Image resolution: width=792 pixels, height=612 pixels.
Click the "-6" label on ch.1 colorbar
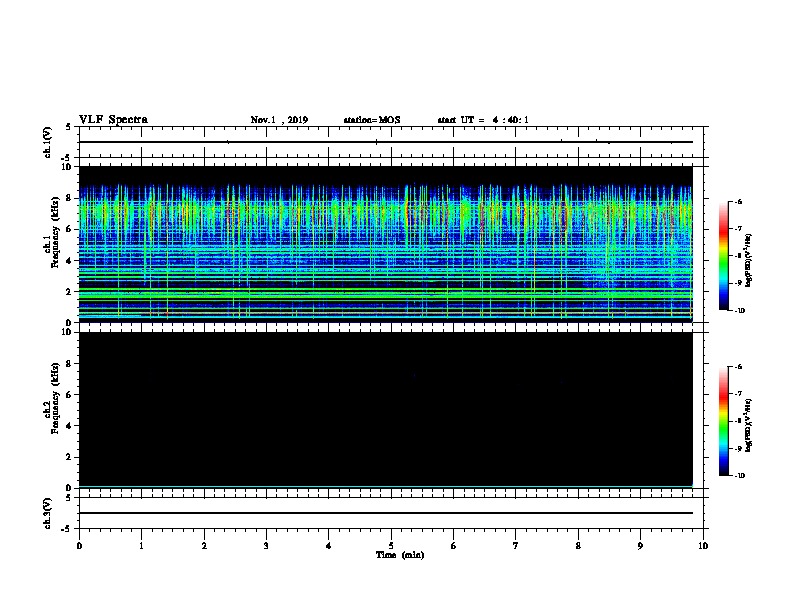click(x=738, y=201)
